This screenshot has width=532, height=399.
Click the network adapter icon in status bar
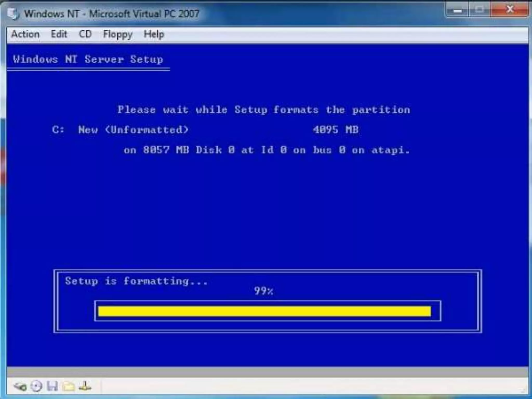[85, 386]
